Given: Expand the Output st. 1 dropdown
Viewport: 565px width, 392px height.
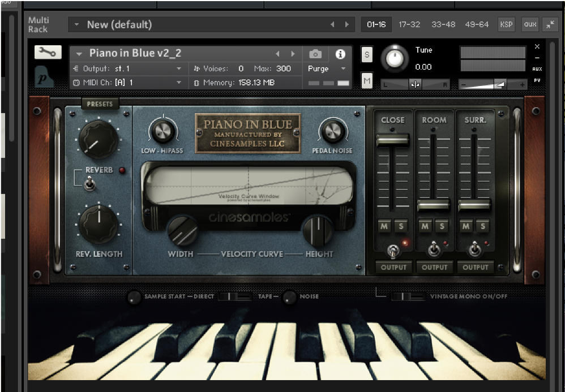Looking at the screenshot, I should [179, 68].
